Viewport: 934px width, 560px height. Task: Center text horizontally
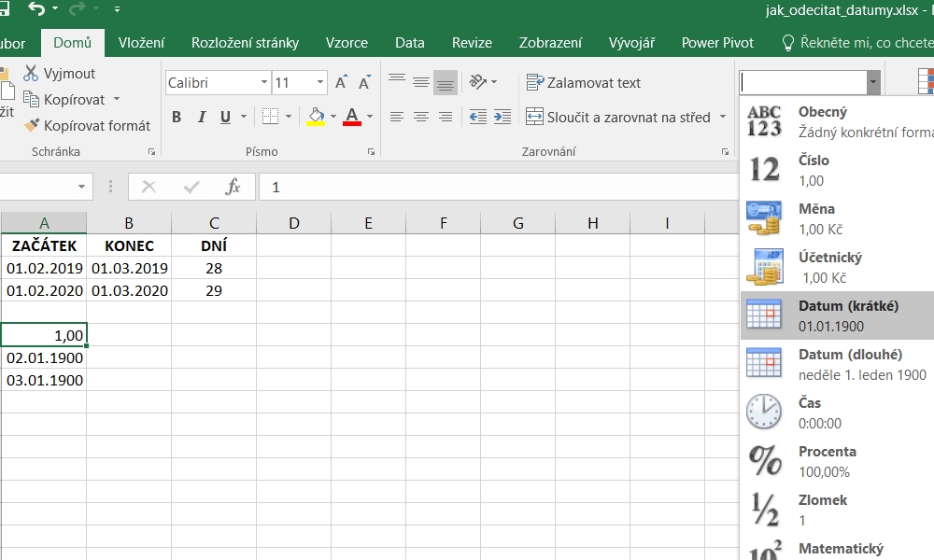(x=421, y=117)
